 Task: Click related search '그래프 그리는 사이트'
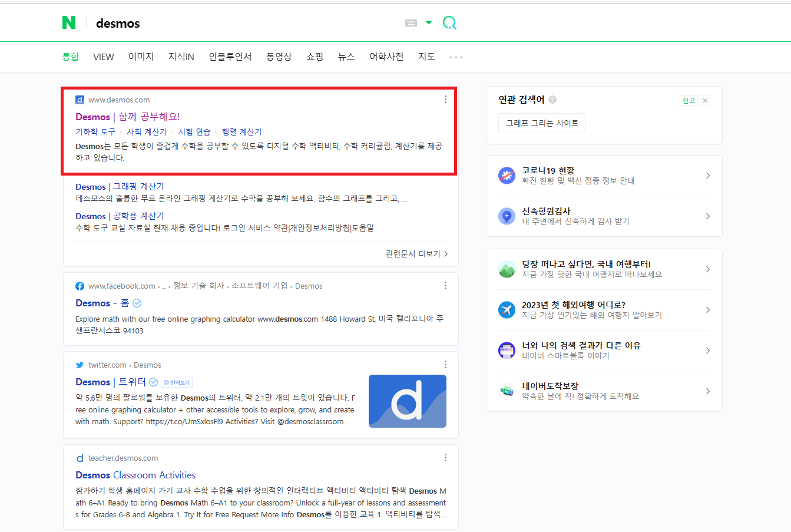point(542,123)
